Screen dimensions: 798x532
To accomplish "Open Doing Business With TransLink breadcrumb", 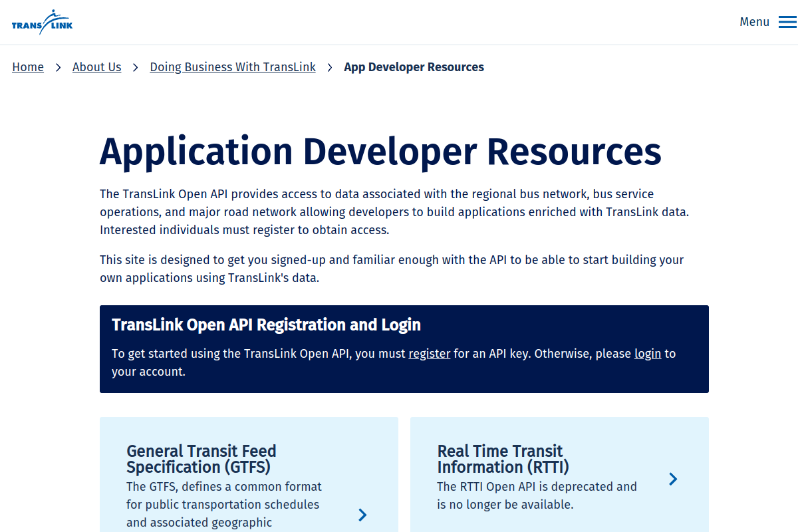I will click(233, 67).
